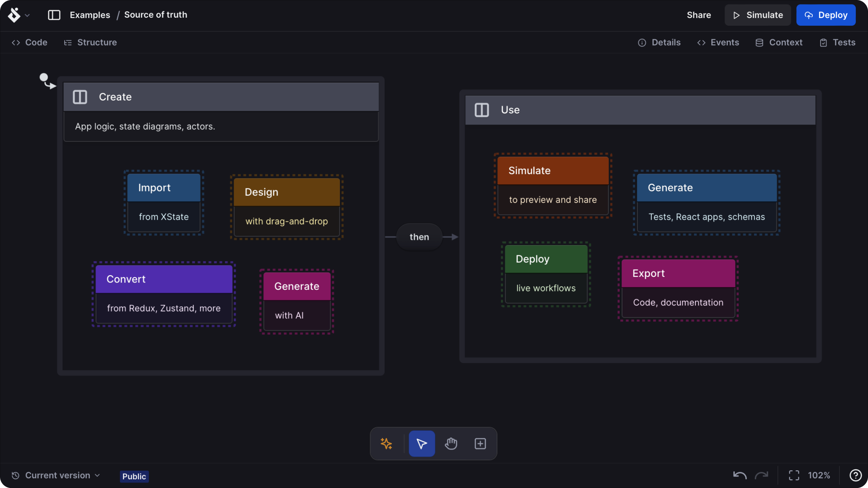The height and width of the screenshot is (488, 868).
Task: Toggle the Public visibility status
Action: pos(134,475)
